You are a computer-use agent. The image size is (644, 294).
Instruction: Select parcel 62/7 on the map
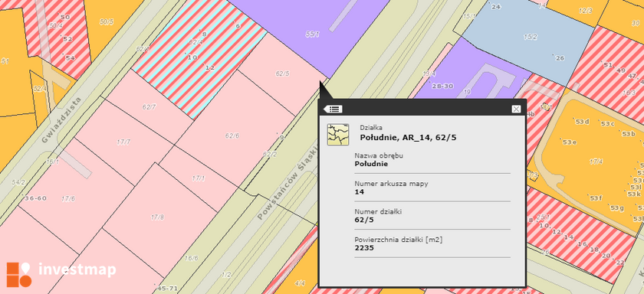(x=149, y=107)
